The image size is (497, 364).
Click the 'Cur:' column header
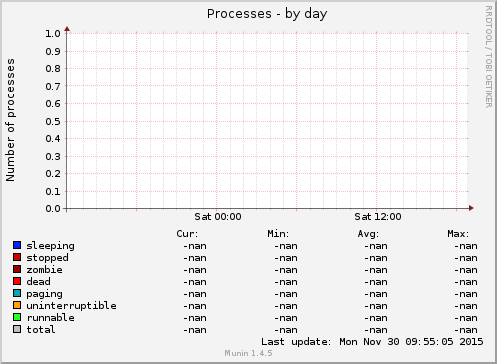point(187,234)
